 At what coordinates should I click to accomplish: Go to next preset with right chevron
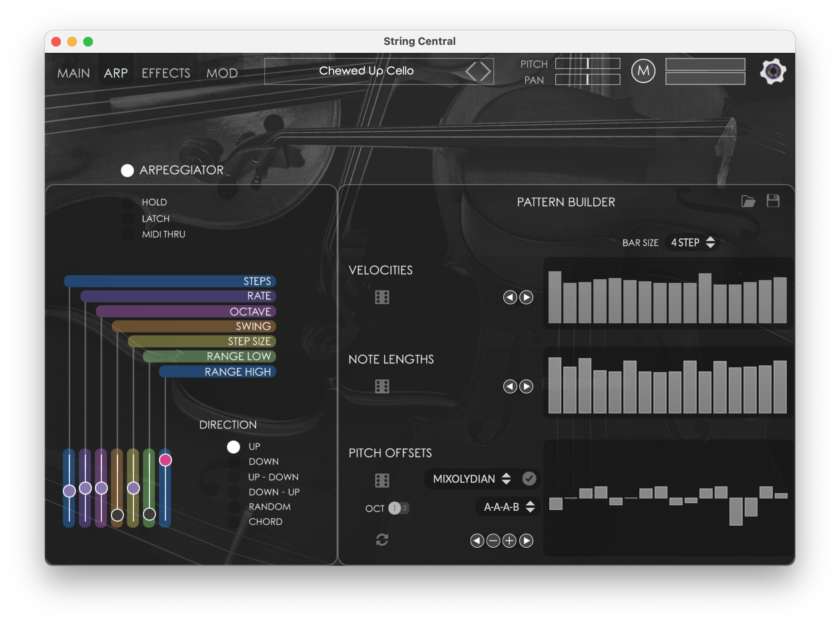(486, 72)
